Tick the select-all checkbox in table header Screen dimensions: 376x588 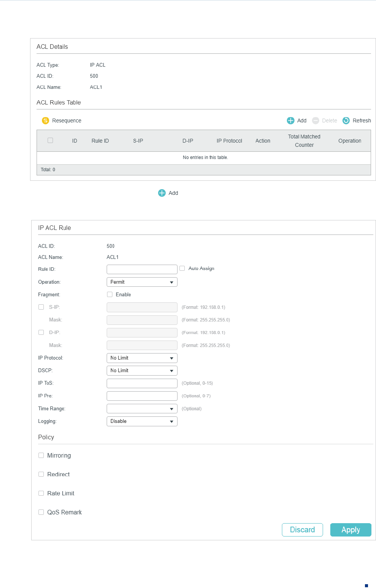(x=50, y=140)
